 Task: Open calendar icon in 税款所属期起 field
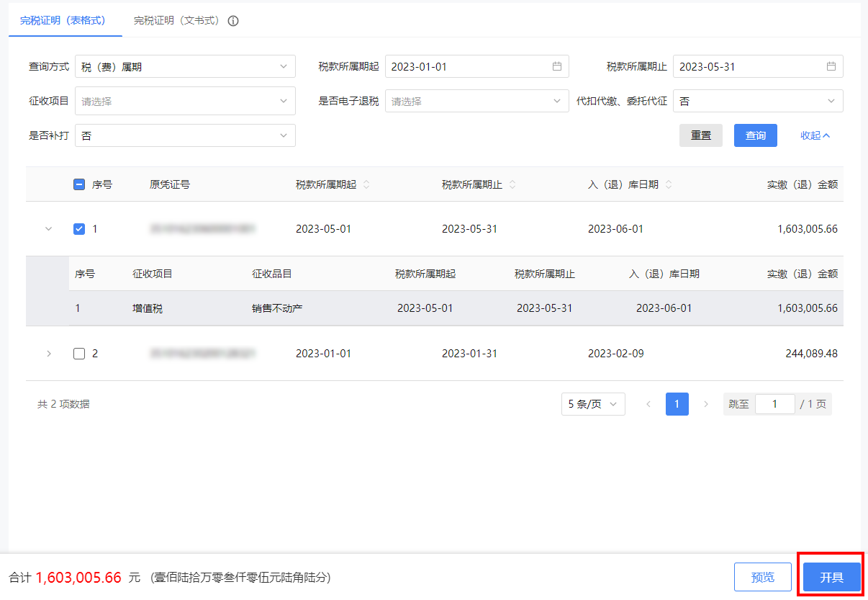pos(556,66)
